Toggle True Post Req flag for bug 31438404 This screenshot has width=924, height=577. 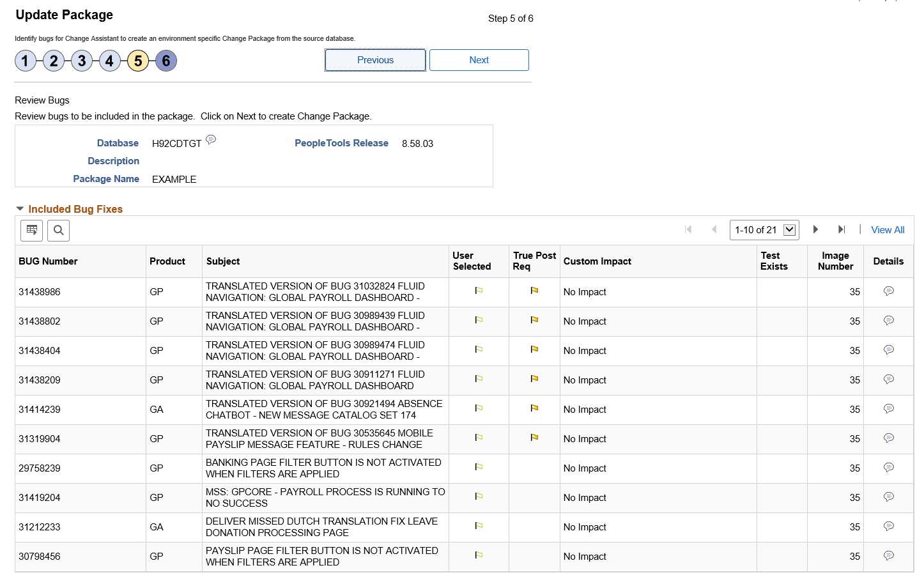(x=534, y=350)
